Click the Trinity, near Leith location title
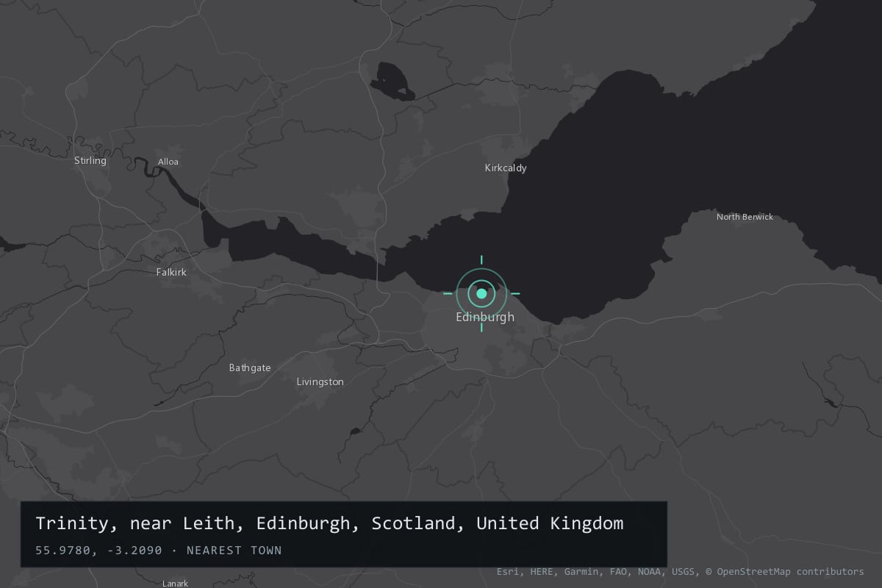Viewport: 882px width, 588px height. coord(329,523)
